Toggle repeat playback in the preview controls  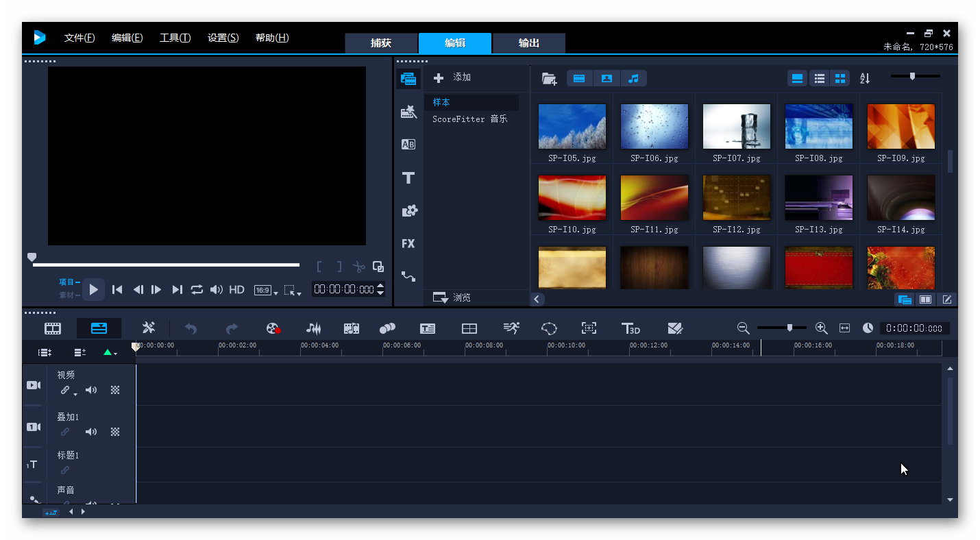pos(197,290)
